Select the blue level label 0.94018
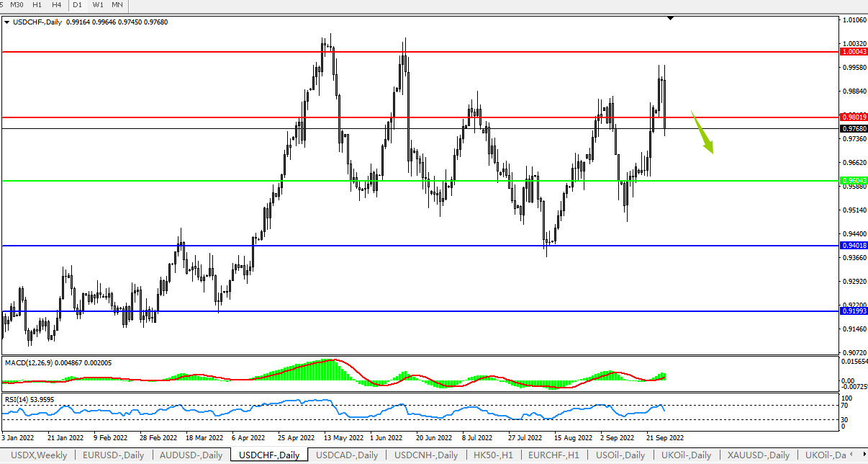The image size is (868, 464). coord(854,246)
